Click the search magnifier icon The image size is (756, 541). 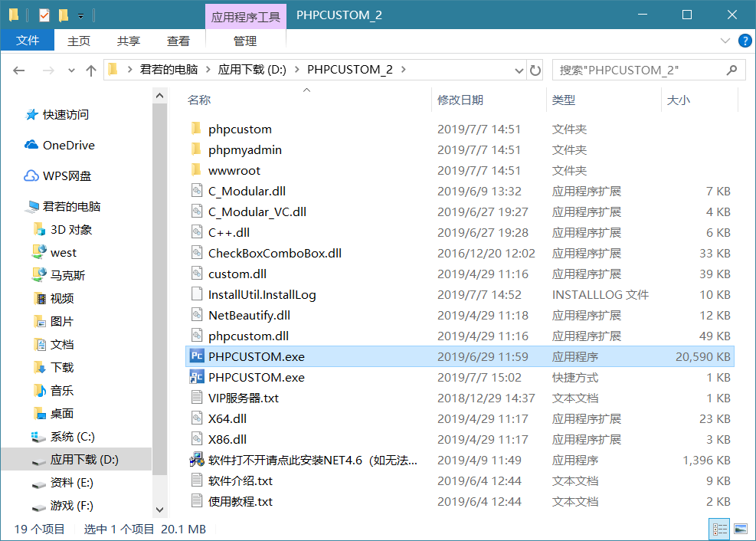point(731,70)
